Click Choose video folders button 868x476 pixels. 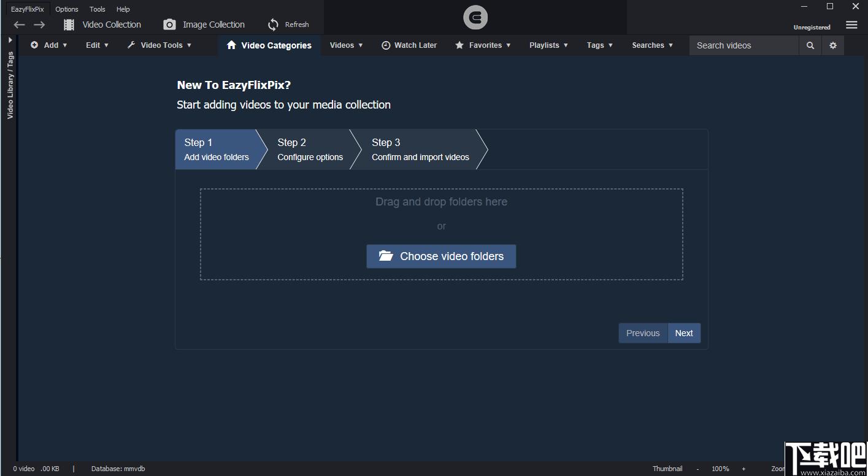[x=441, y=256]
